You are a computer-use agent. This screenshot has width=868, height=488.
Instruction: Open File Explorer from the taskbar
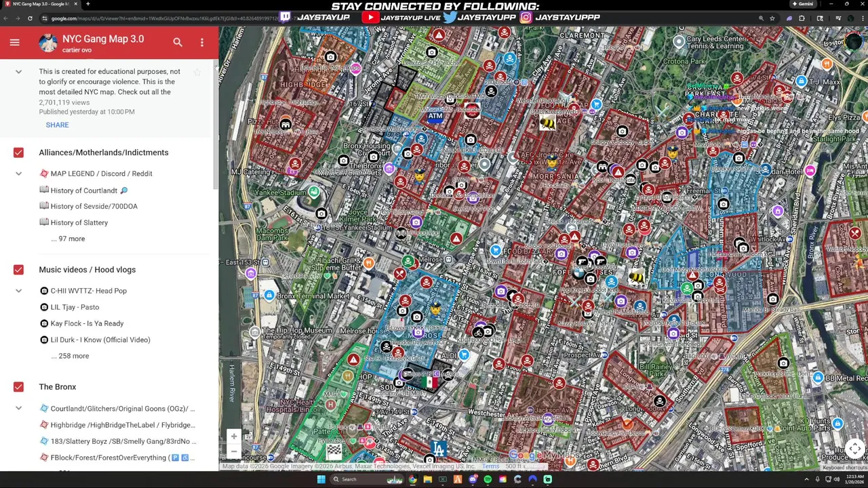click(x=428, y=479)
